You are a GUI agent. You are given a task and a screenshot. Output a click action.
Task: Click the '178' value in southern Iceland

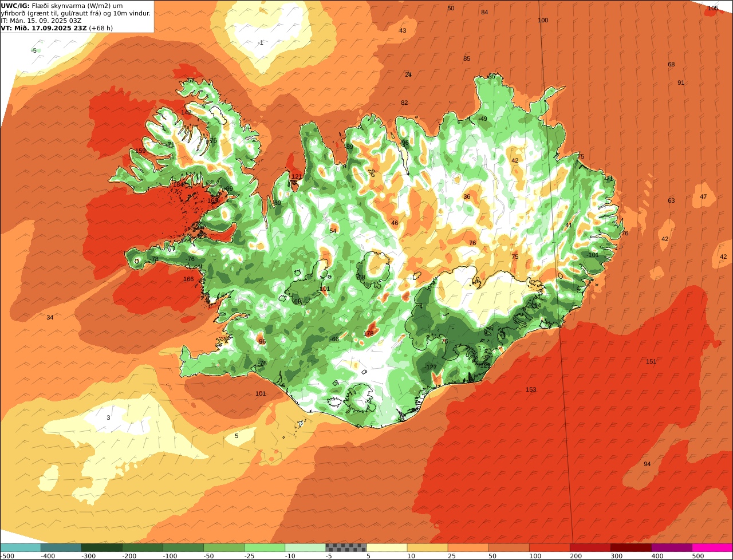pyautogui.click(x=368, y=333)
